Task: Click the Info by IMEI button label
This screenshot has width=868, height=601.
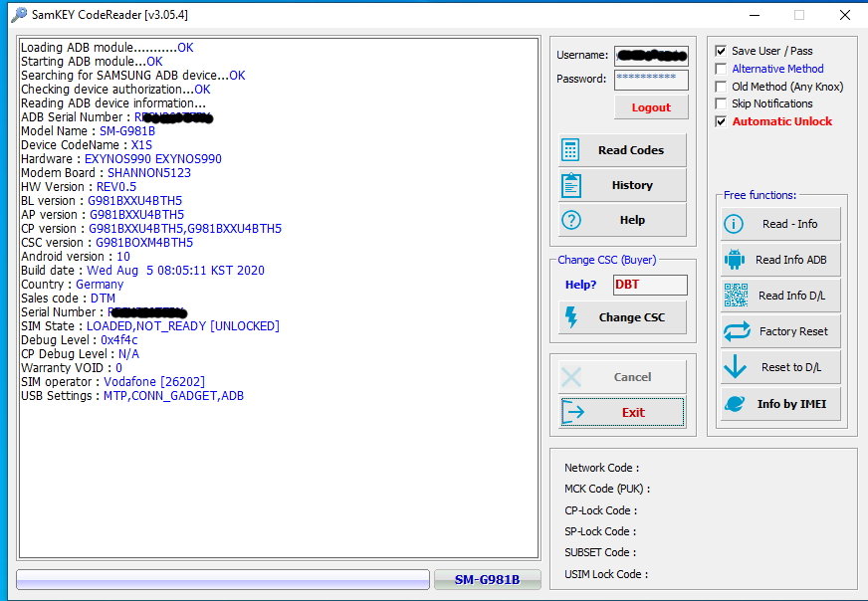Action: (791, 404)
